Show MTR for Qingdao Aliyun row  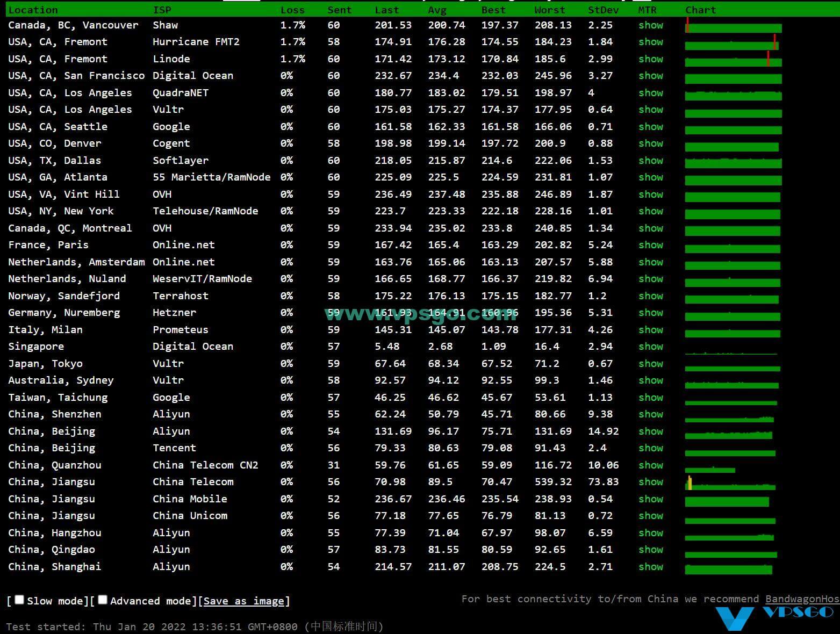(x=651, y=550)
